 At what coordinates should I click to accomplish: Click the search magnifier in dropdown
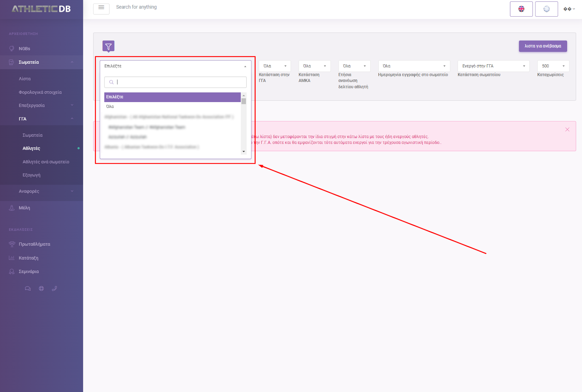point(111,82)
